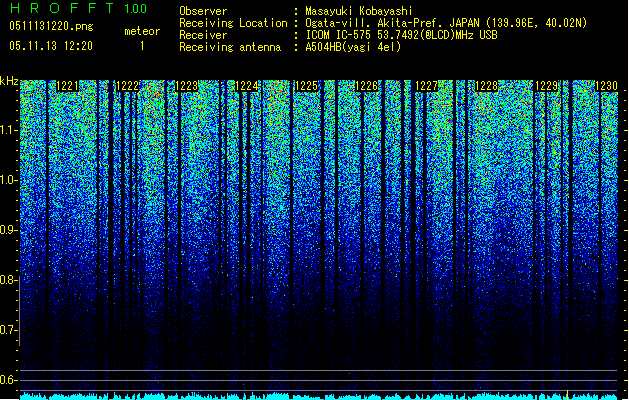This screenshot has height=400, width=629.
Task: Click the 1229 time marker
Action: pyautogui.click(x=547, y=86)
